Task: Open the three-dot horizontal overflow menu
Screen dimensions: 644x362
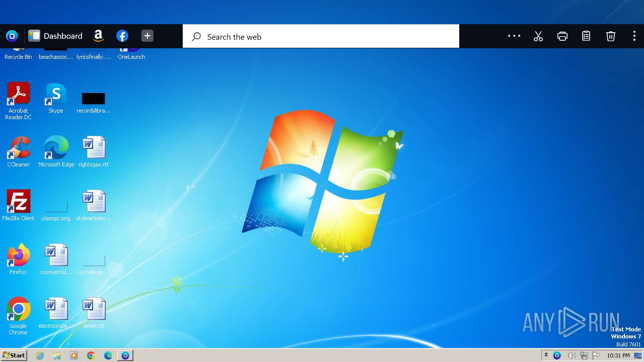Action: click(514, 36)
